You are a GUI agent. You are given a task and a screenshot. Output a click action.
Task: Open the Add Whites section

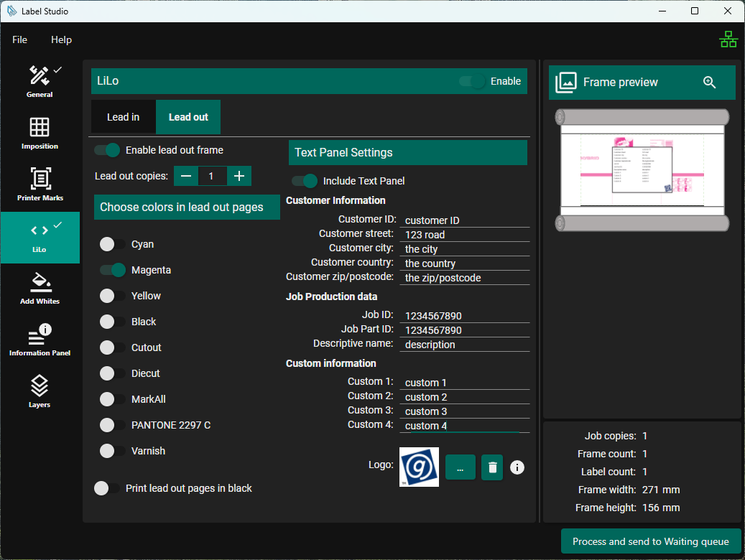pyautogui.click(x=40, y=289)
